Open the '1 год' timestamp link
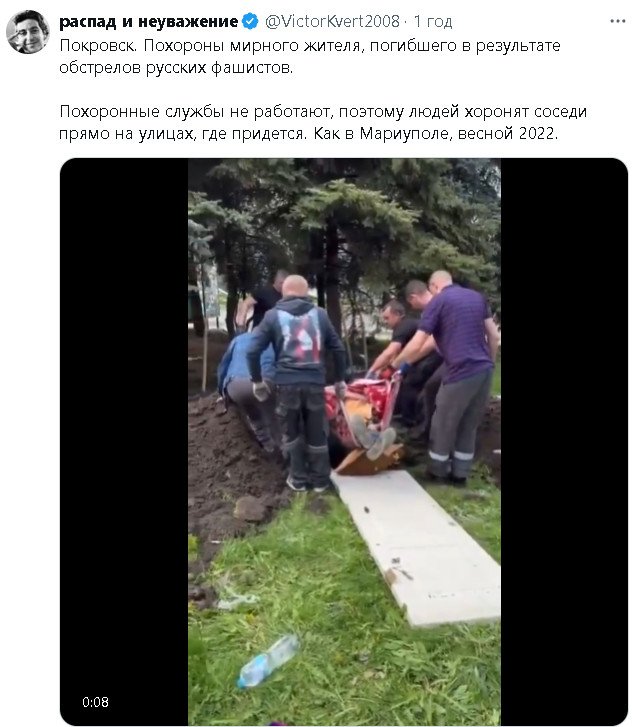Screen dimensions: 637x727 point(433,21)
